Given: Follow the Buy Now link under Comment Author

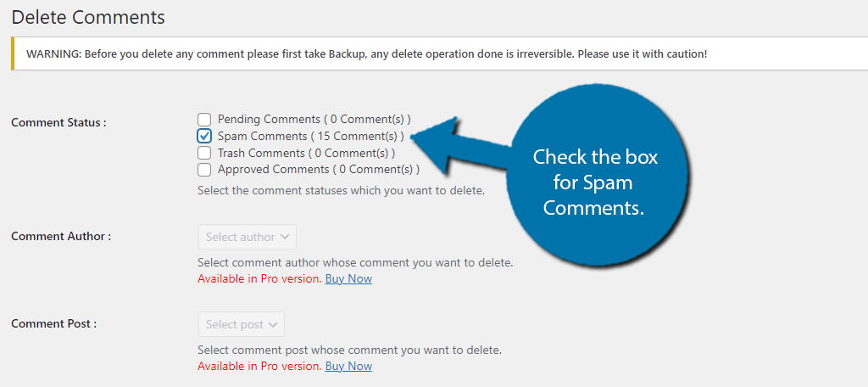Looking at the screenshot, I should tap(348, 279).
